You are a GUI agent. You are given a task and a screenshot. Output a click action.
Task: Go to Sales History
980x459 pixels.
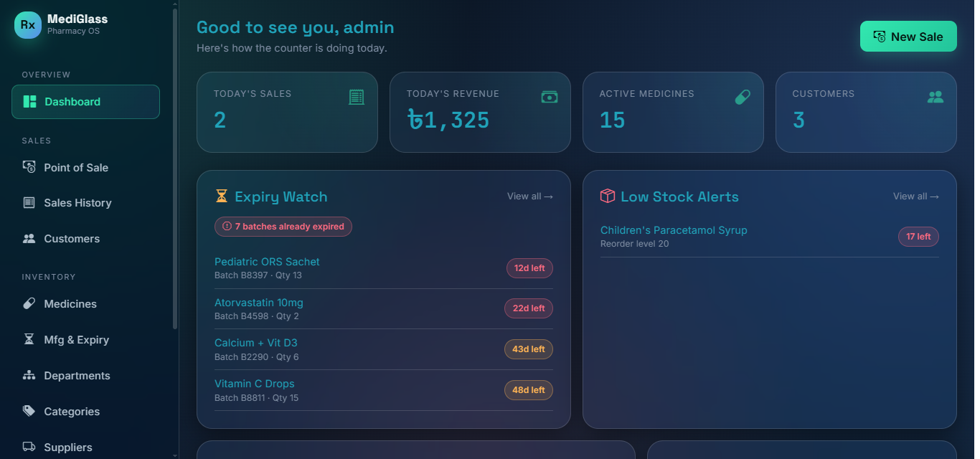click(x=85, y=203)
